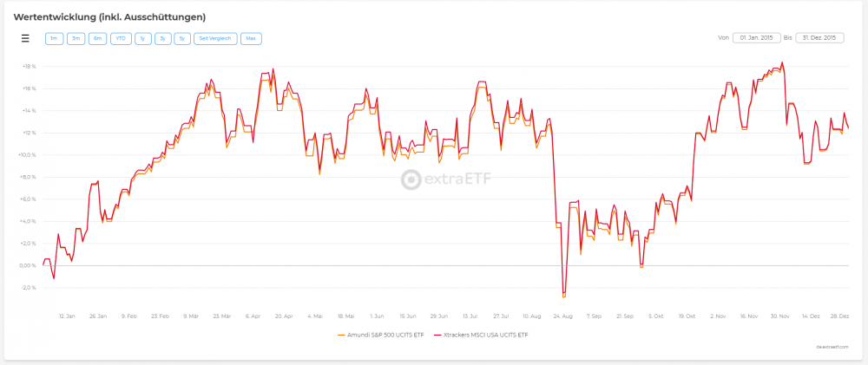The image size is (868, 365).
Task: Switch chart to 6m range
Action: tap(97, 38)
